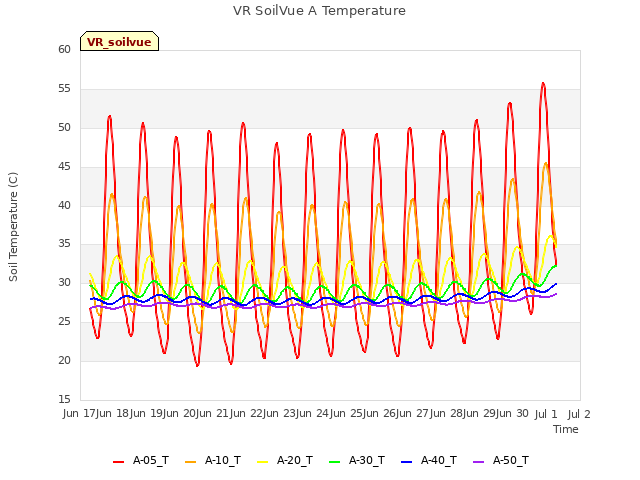Click the Jun 23 x-axis tick label
This screenshot has height=480, width=640.
pos(280,414)
